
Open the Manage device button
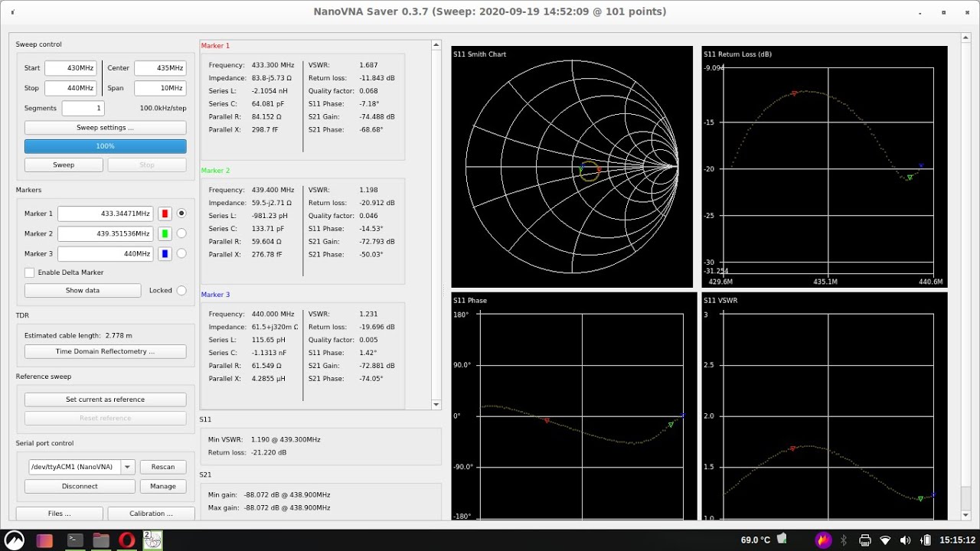pos(163,486)
